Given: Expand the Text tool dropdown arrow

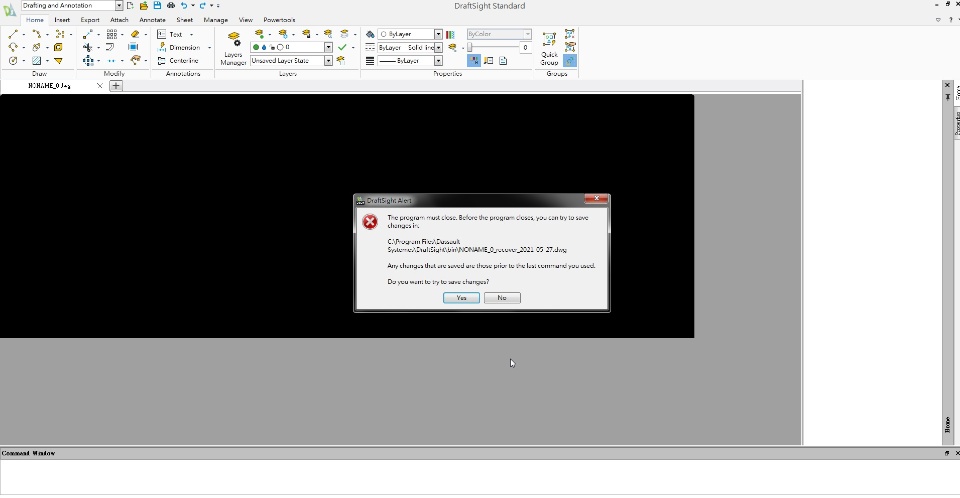Looking at the screenshot, I should tap(192, 35).
